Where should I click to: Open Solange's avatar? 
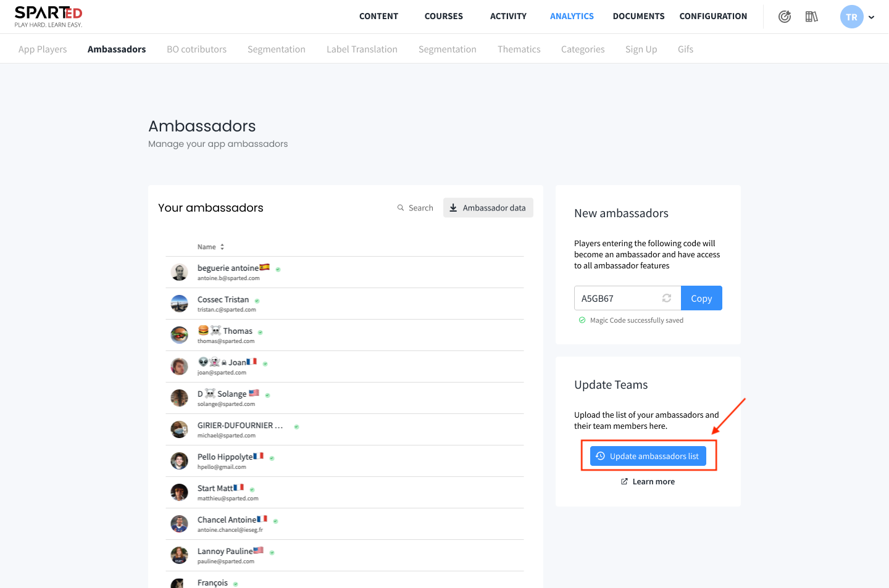click(x=179, y=398)
